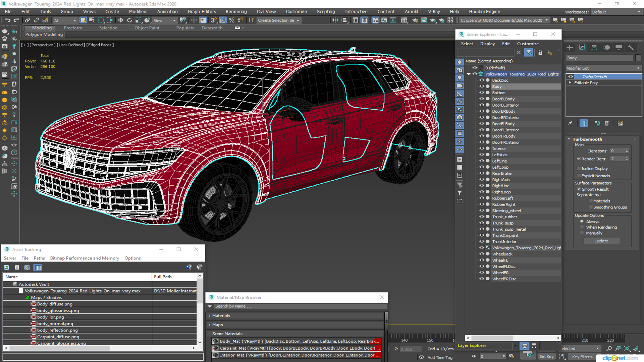Activate the Select and Link tool
Image resolution: width=644 pixels, height=362 pixels.
tap(28, 20)
